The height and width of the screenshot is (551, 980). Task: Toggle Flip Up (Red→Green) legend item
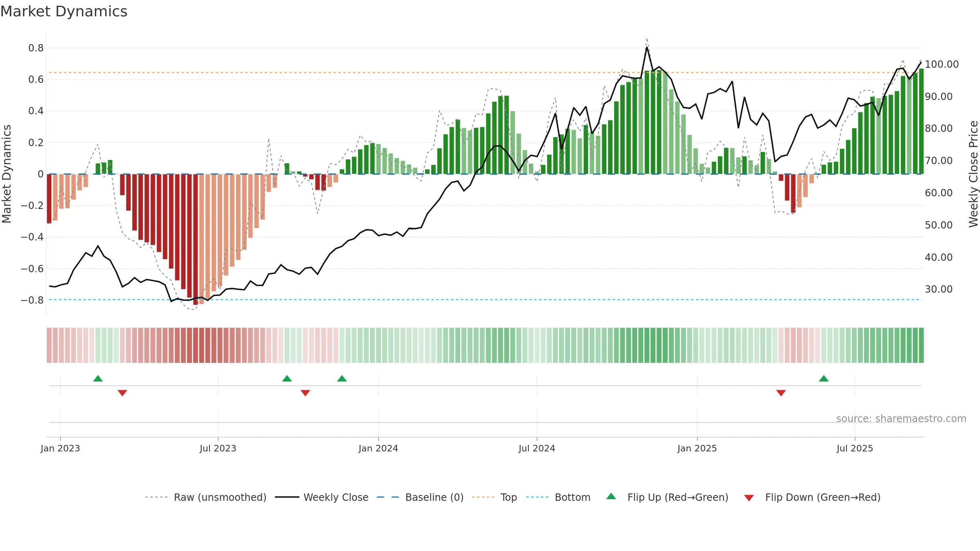point(667,497)
